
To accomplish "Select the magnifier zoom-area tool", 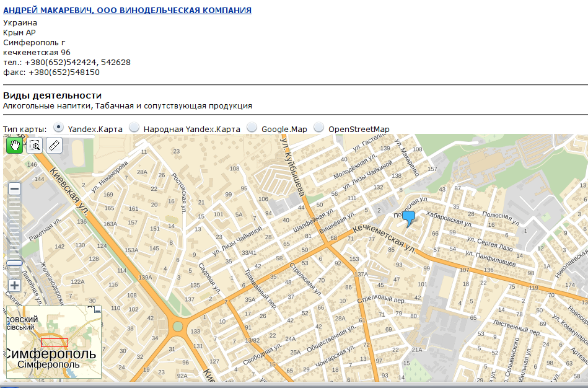I will [35, 146].
